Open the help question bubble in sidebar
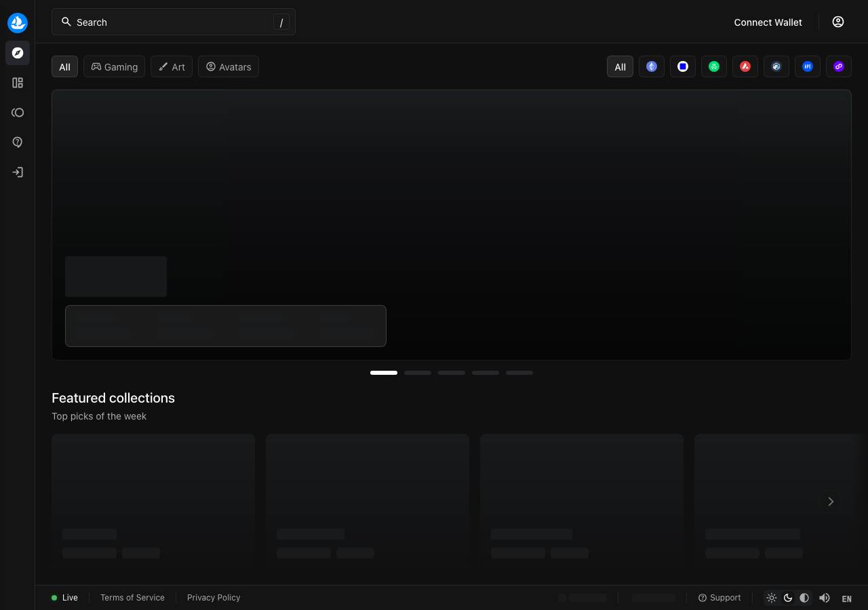Screen dimensions: 868x610 18,142
